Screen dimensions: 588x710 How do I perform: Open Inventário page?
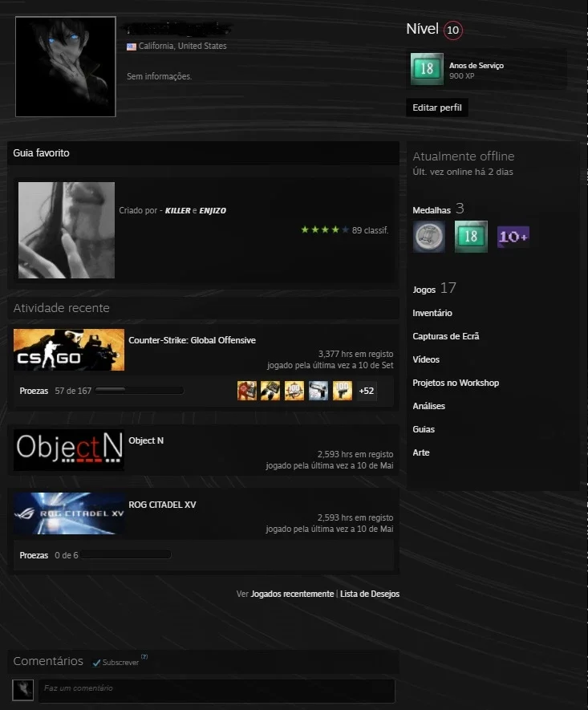click(432, 313)
